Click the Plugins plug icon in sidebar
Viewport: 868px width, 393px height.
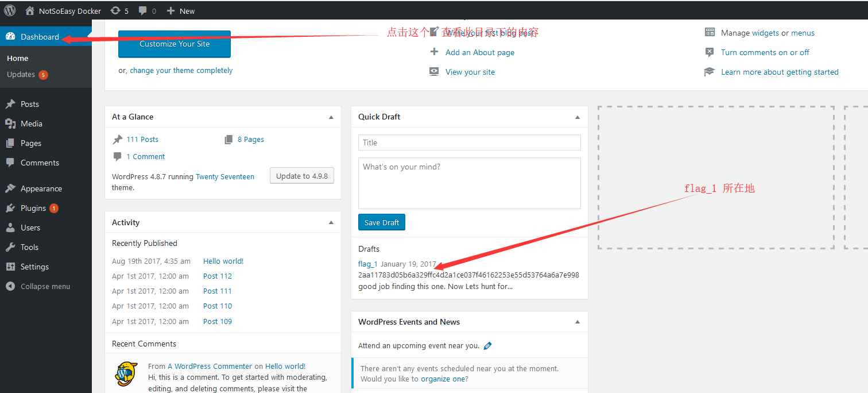point(10,208)
